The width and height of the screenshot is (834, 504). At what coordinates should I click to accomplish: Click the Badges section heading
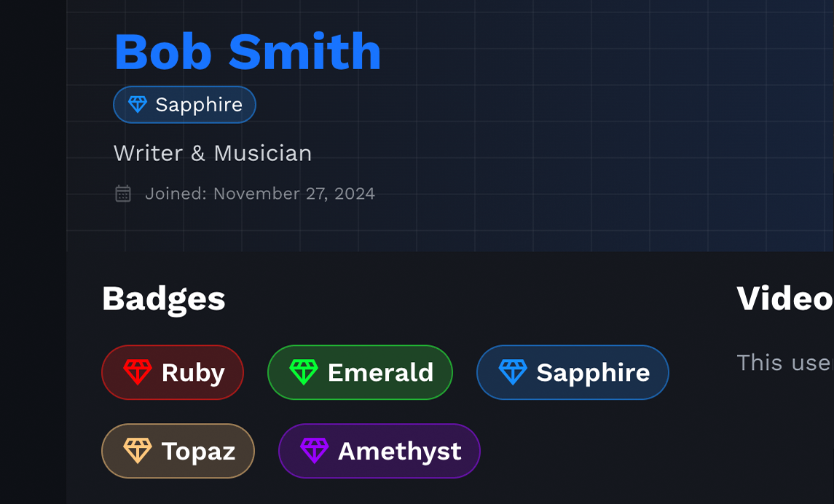tap(163, 298)
